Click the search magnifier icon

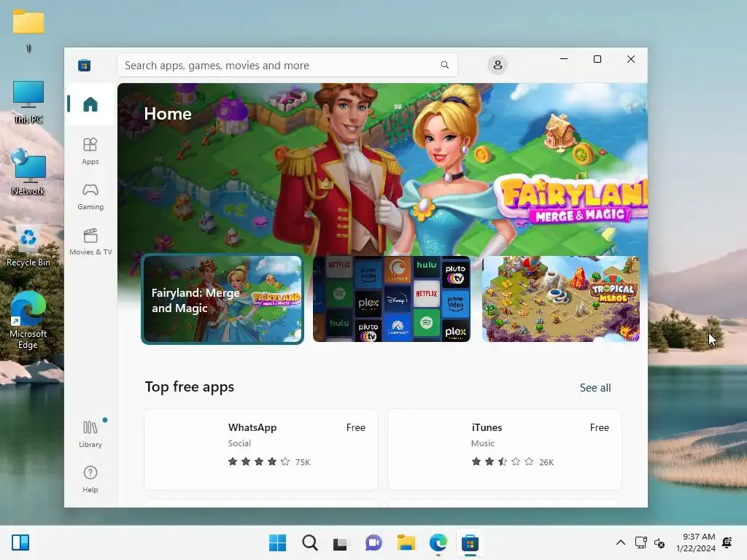pos(444,65)
